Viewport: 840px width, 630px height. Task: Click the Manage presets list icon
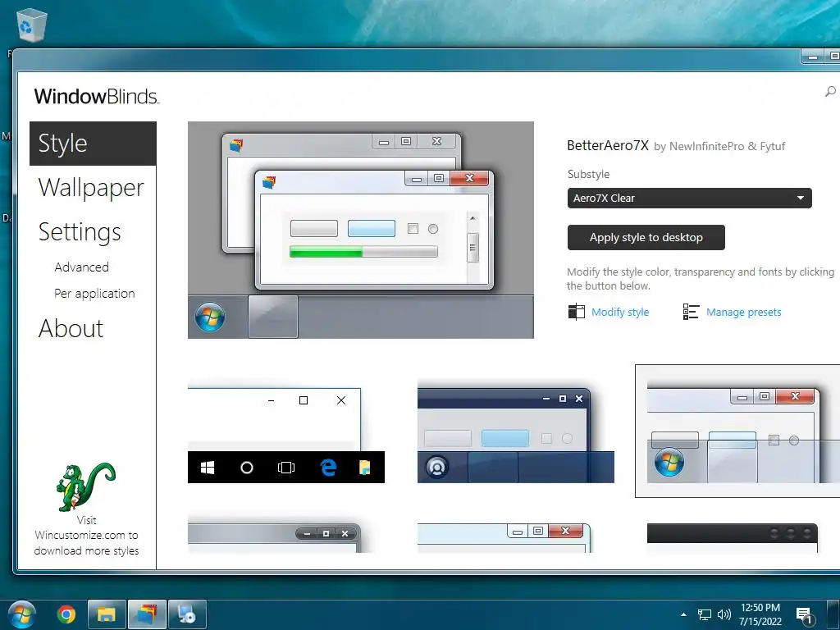(x=691, y=311)
